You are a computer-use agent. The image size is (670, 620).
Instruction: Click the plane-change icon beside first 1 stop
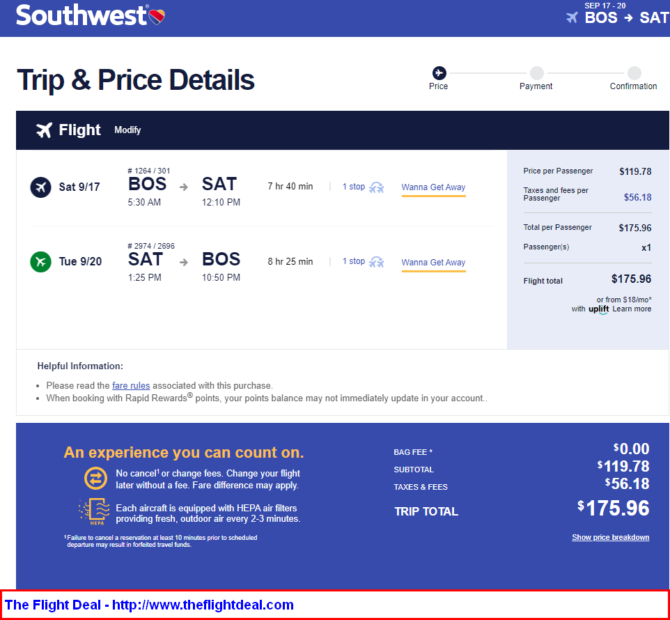377,187
